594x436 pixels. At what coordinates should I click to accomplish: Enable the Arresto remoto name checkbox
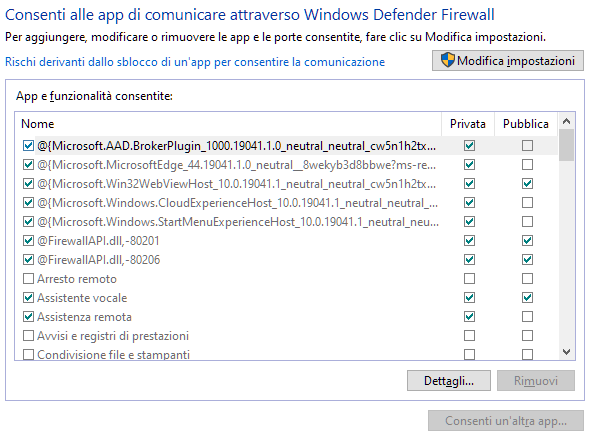pyautogui.click(x=28, y=279)
